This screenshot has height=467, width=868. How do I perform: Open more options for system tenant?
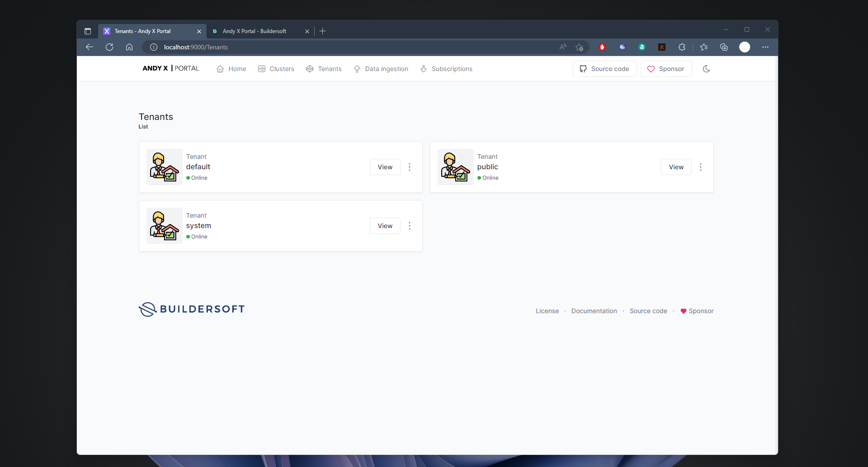coord(410,226)
